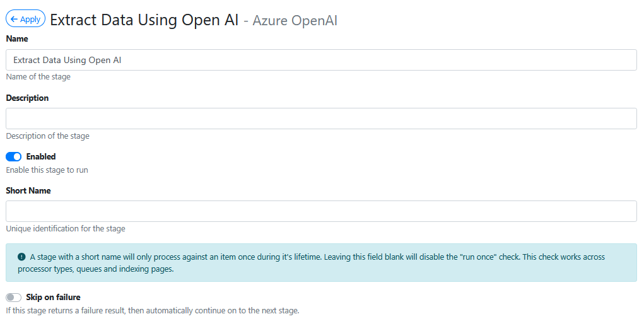Image resolution: width=644 pixels, height=319 pixels.
Task: Click the 'Azure OpenAI' subtitle text
Action: 295,21
